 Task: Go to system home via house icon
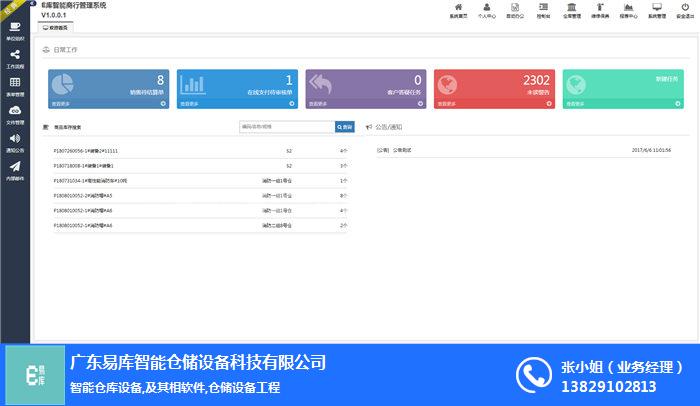coord(458,7)
